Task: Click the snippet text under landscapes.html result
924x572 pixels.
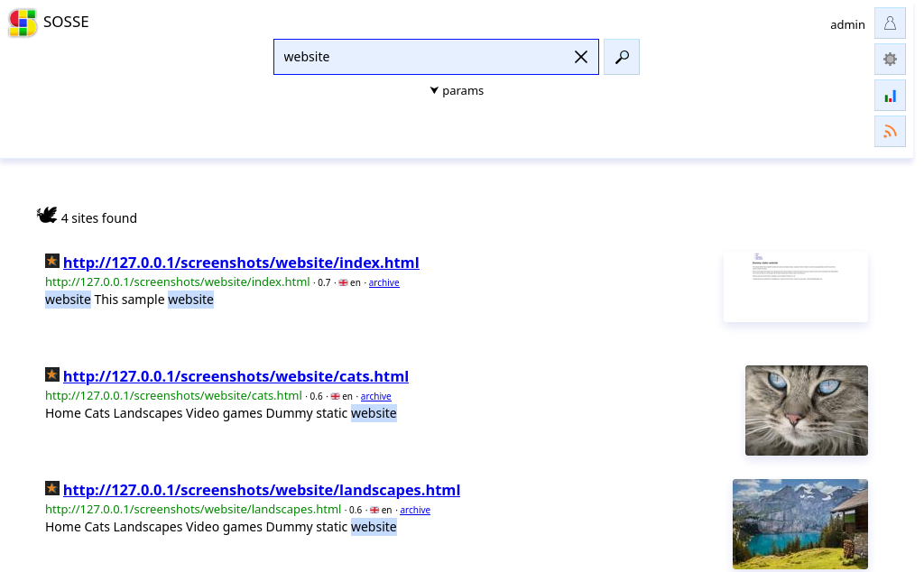Action: pos(220,527)
